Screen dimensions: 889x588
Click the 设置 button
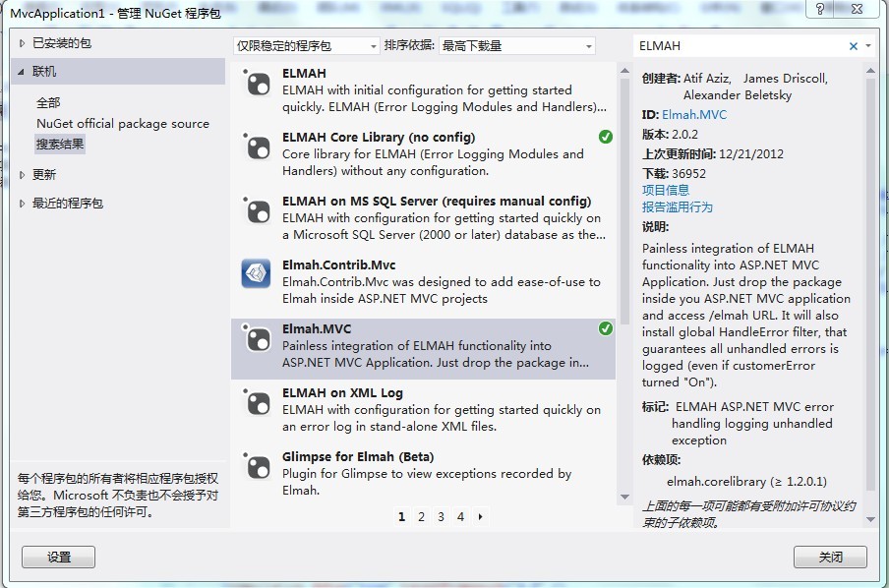pos(58,557)
